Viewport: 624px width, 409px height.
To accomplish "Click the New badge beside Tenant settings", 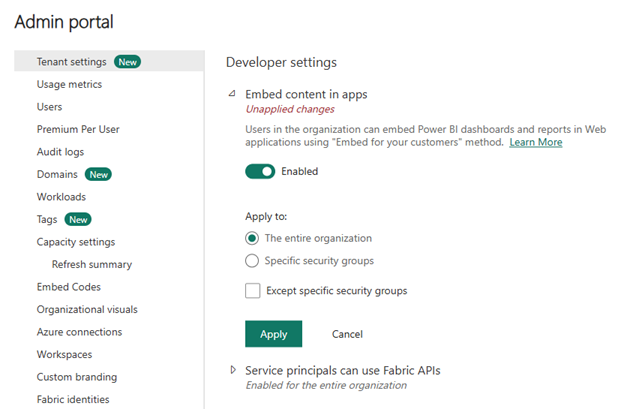I will tap(127, 62).
